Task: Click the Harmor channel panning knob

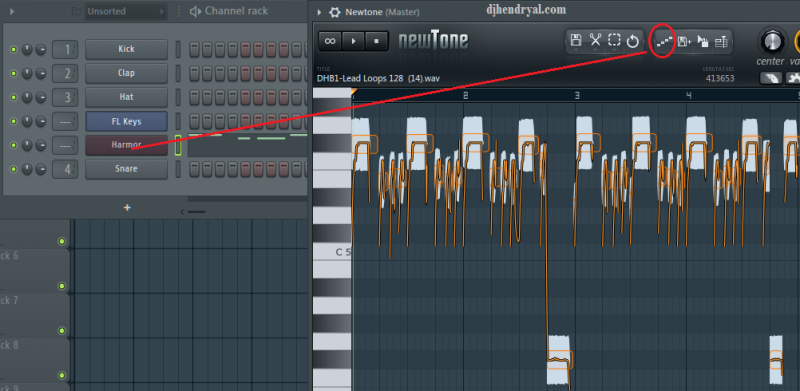Action: point(27,146)
